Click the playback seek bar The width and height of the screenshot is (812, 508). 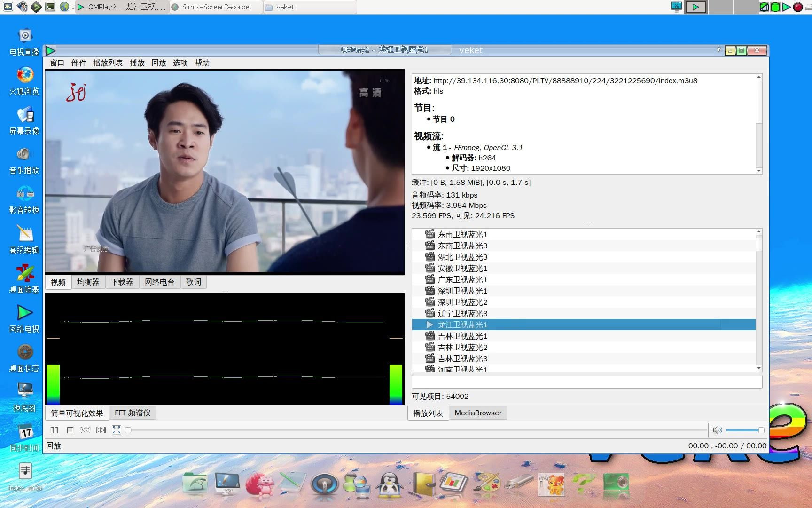pos(416,430)
